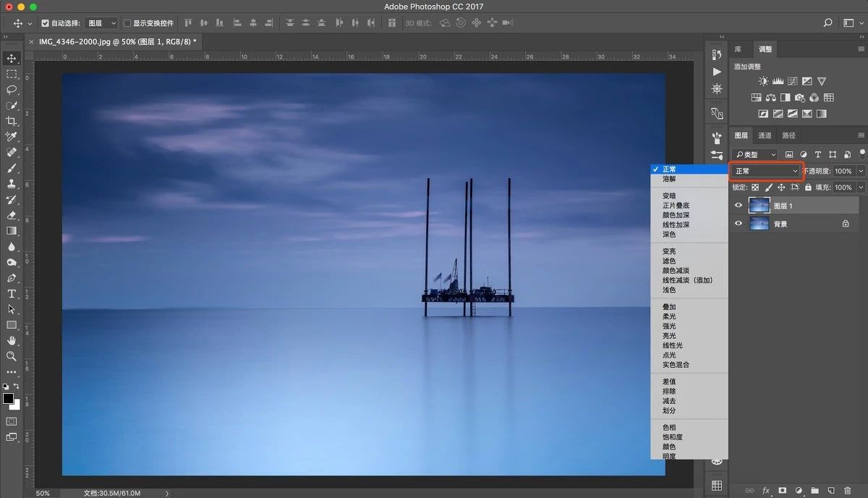Viewport: 868px width, 498px height.
Task: Add a Brightness/Contrast adjustment
Action: pyautogui.click(x=763, y=82)
